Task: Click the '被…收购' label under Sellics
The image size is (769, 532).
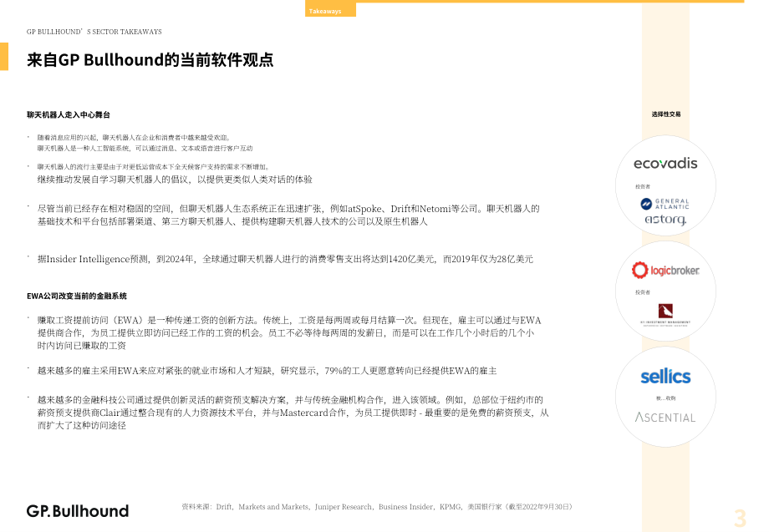Action: pos(665,398)
